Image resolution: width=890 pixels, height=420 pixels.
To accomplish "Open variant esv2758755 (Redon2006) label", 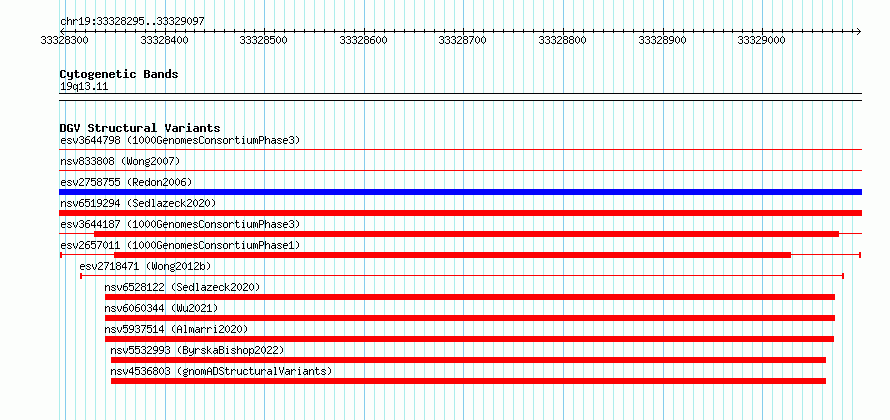I will [x=126, y=182].
